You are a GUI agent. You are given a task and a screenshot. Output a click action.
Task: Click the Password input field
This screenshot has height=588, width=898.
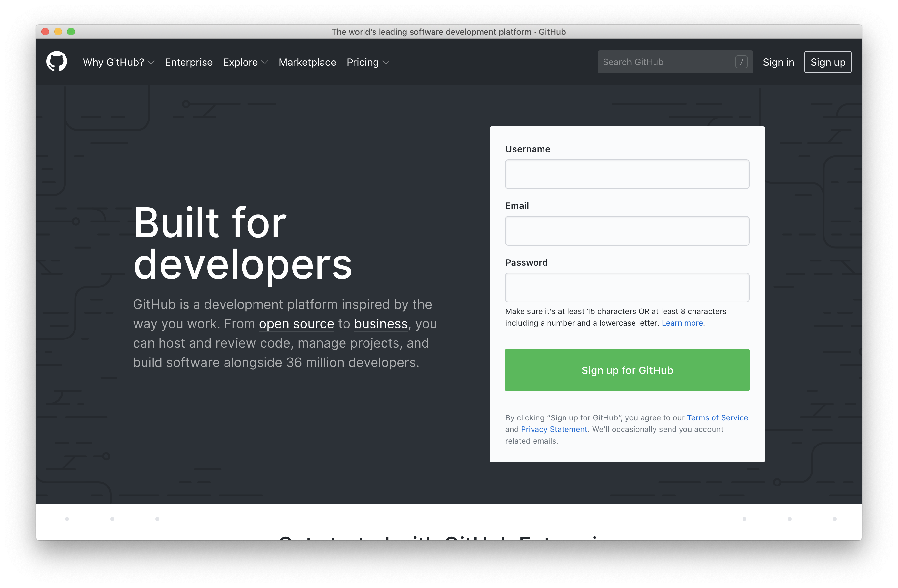click(x=627, y=287)
